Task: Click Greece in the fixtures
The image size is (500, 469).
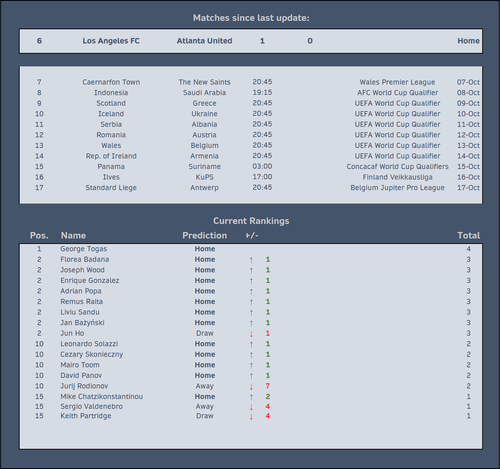Action: (204, 103)
